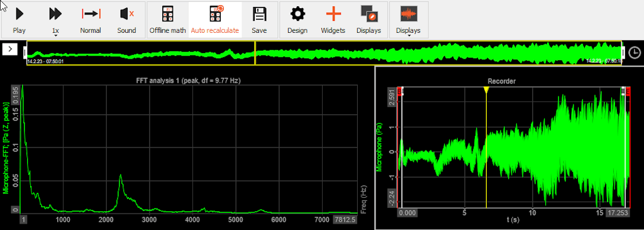Image resolution: width=644 pixels, height=230 pixels.
Task: Click the FFT x-axis minimum value 1
Action: click(24, 220)
